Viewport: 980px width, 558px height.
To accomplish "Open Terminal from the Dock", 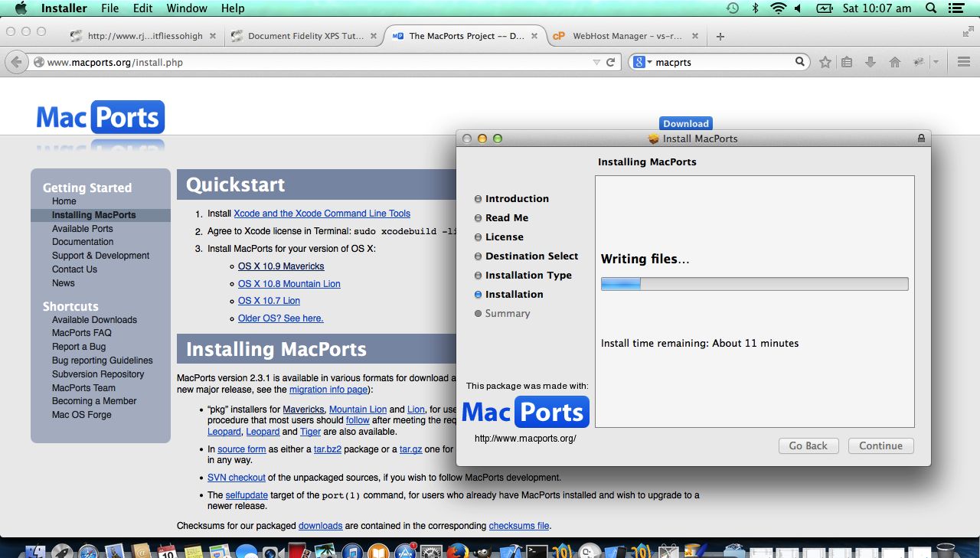I will (537, 551).
